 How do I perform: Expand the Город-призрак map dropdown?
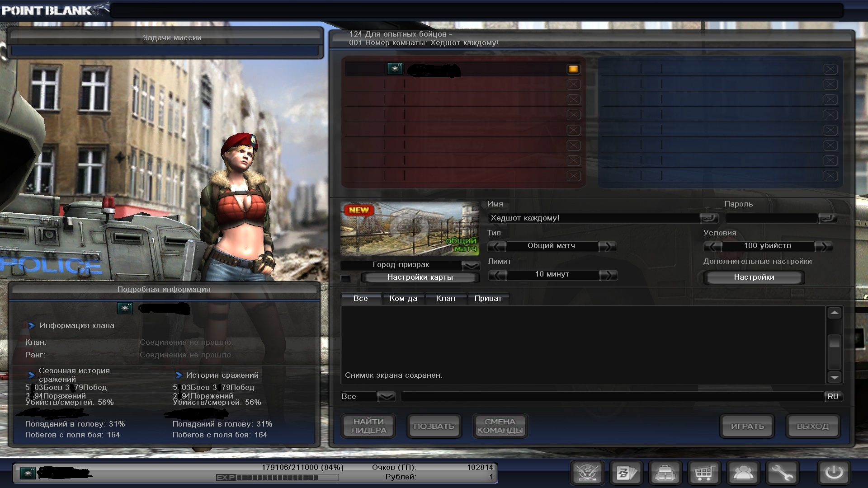[x=471, y=265]
